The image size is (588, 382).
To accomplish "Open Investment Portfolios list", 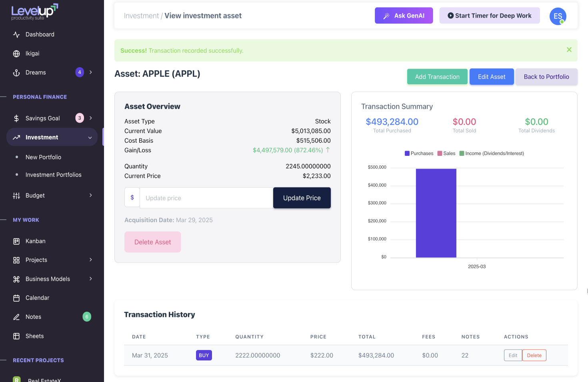I will click(x=54, y=175).
